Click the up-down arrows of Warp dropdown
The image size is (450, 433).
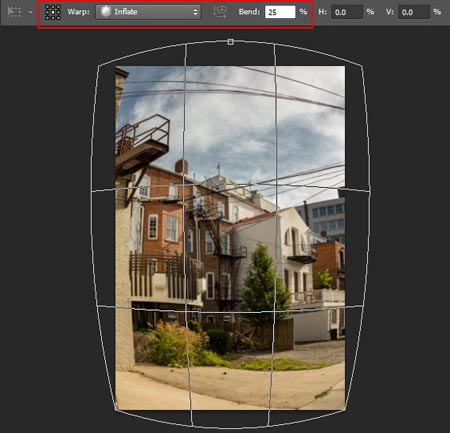tap(195, 12)
